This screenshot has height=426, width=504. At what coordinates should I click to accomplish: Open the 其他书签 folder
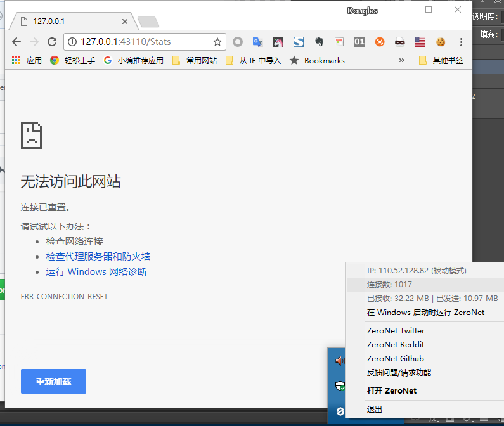tap(441, 60)
